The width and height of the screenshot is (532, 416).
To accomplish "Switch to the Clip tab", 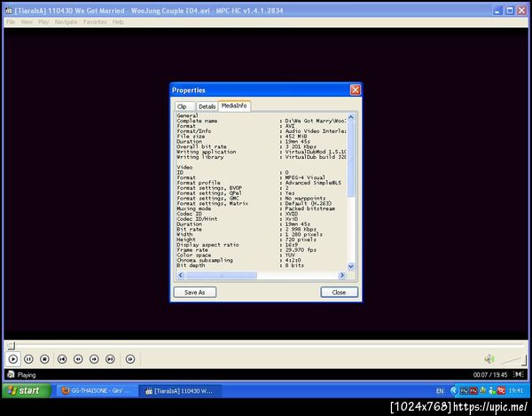I will (185, 106).
